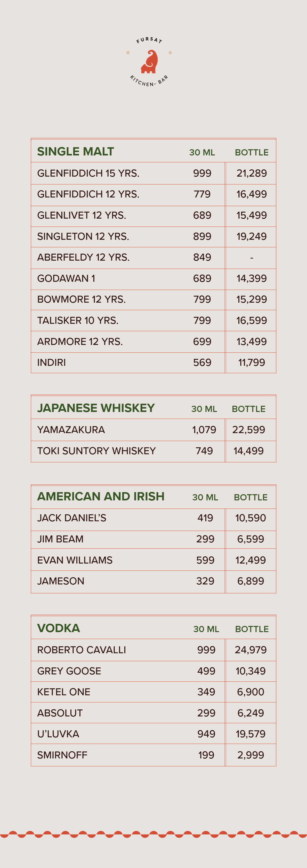Click Jameson's bottle price 6,899
Screen dimensions: 307x868
[250, 581]
